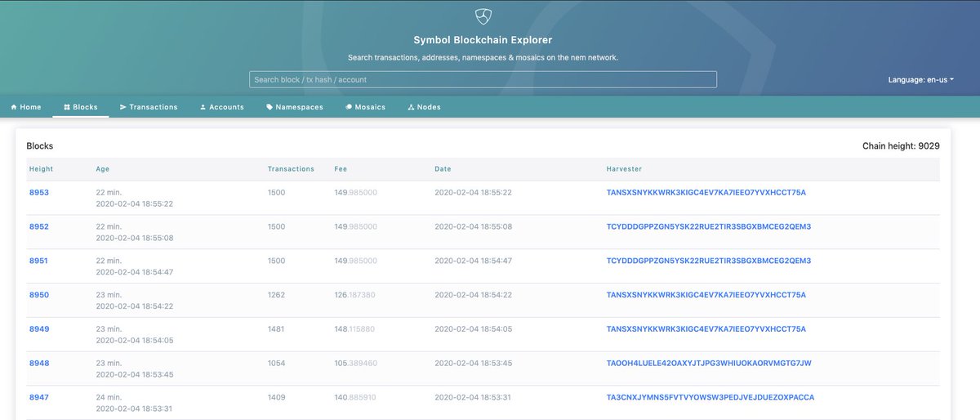Click fee value 140.885910
This screenshot has height=420, width=980.
[355, 397]
